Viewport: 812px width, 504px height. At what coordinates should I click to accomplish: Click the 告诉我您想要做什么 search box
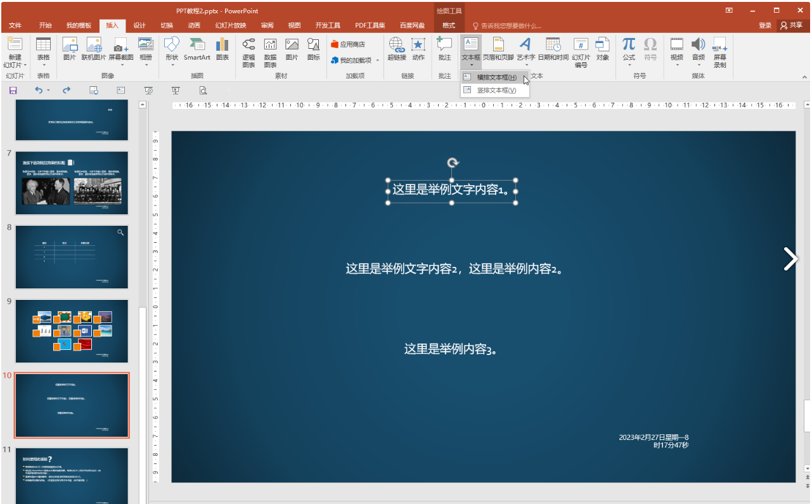507,26
